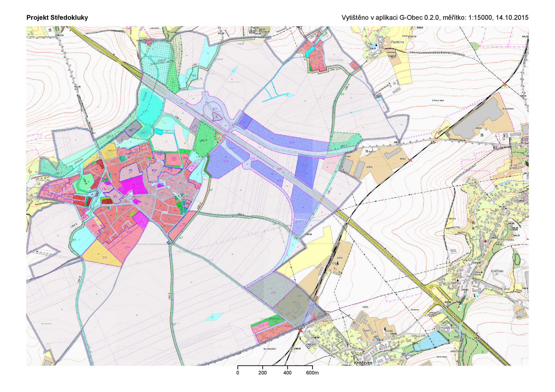Click the 600m mark on the scale bar
The width and height of the screenshot is (555, 392).
(312, 373)
